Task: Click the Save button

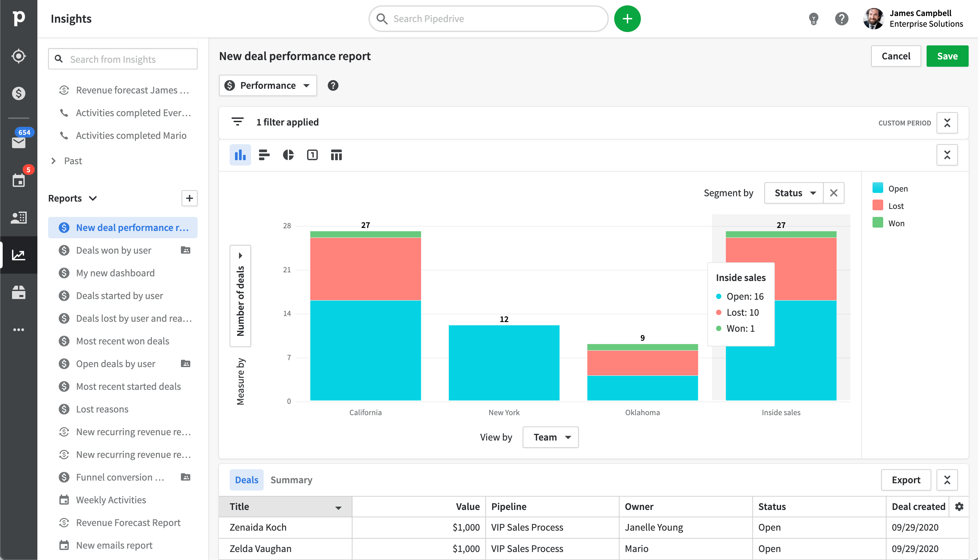Action: 947,56
